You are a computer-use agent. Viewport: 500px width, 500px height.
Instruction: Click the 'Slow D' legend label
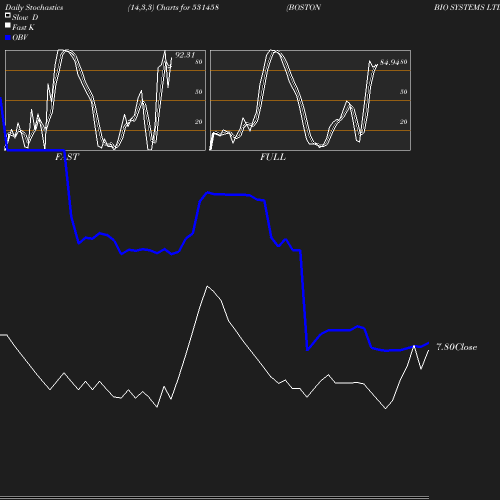click(x=25, y=17)
